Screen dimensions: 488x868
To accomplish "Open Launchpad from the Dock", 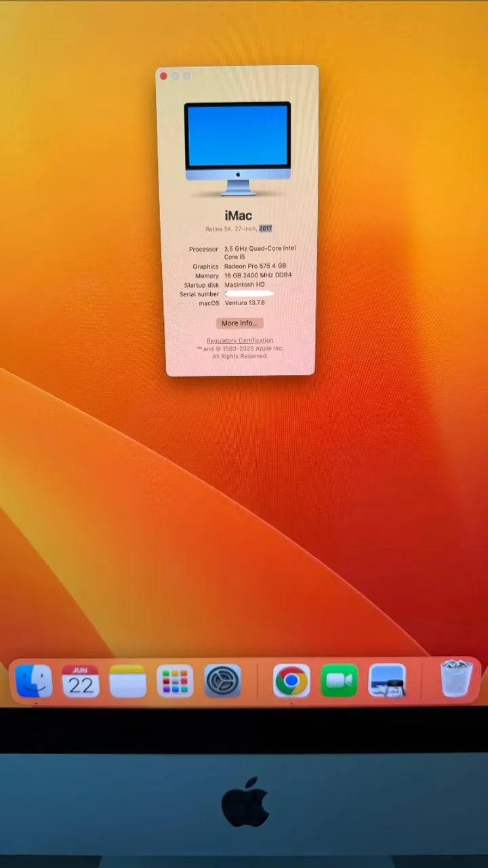I will 175,681.
